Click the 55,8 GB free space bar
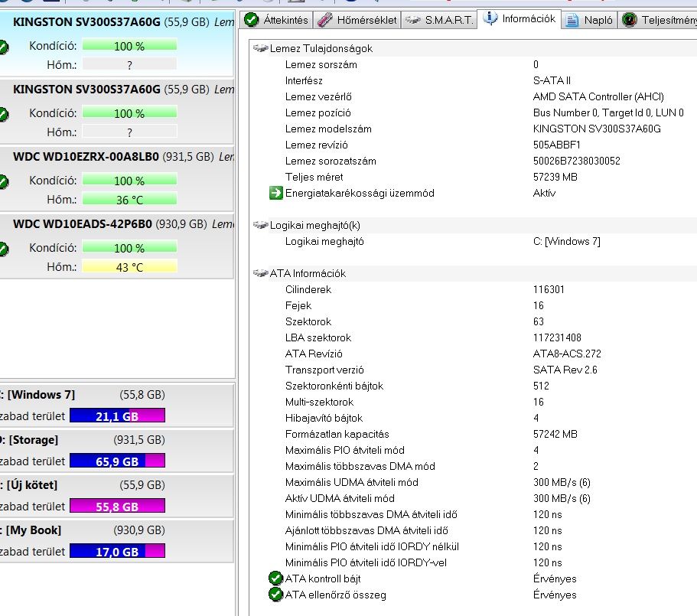Viewport: 697px width, 616px height. tap(117, 506)
